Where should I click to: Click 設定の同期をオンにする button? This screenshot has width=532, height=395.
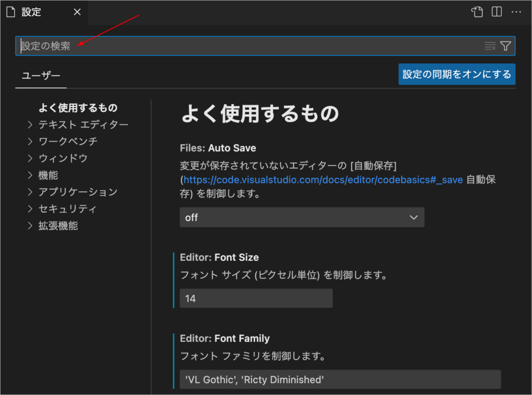tap(457, 74)
